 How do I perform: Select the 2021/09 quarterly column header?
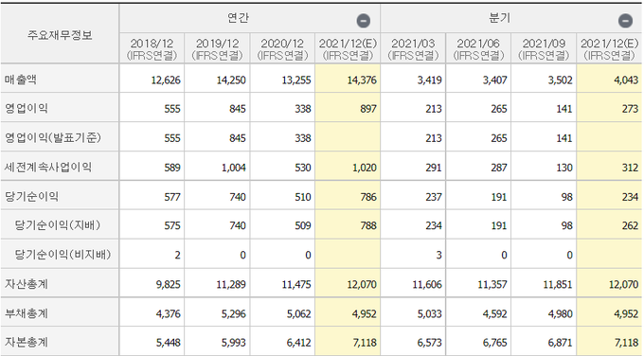[544, 49]
